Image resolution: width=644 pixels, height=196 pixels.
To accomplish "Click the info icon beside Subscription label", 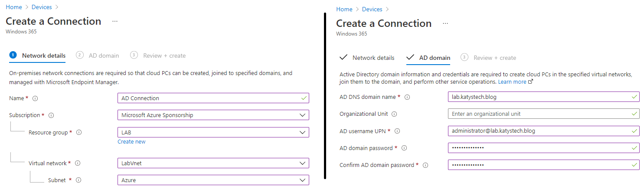I will 51,115.
